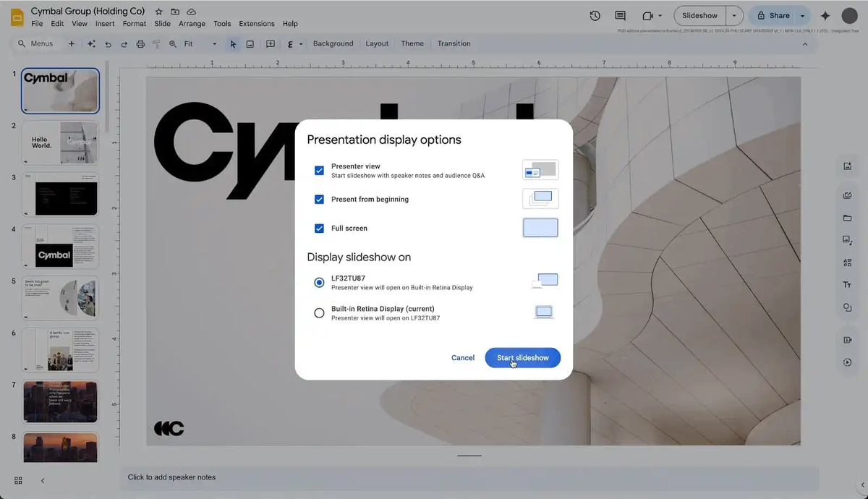Star the Cymbal Group presentation

point(158,12)
